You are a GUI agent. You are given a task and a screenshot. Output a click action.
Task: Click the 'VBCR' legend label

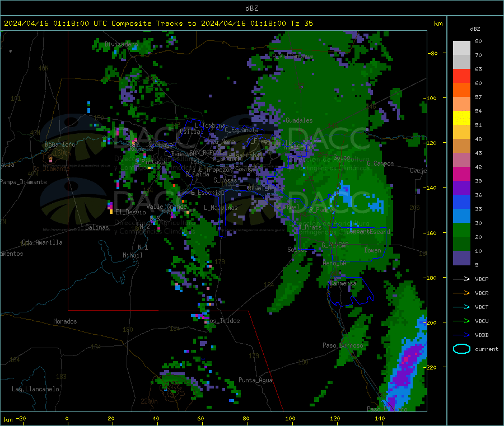pyautogui.click(x=482, y=293)
